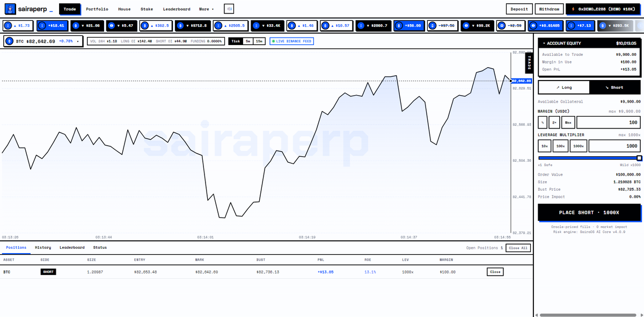Viewport: 644px width, 317px height.
Task: Close the BTC short position
Action: point(495,272)
